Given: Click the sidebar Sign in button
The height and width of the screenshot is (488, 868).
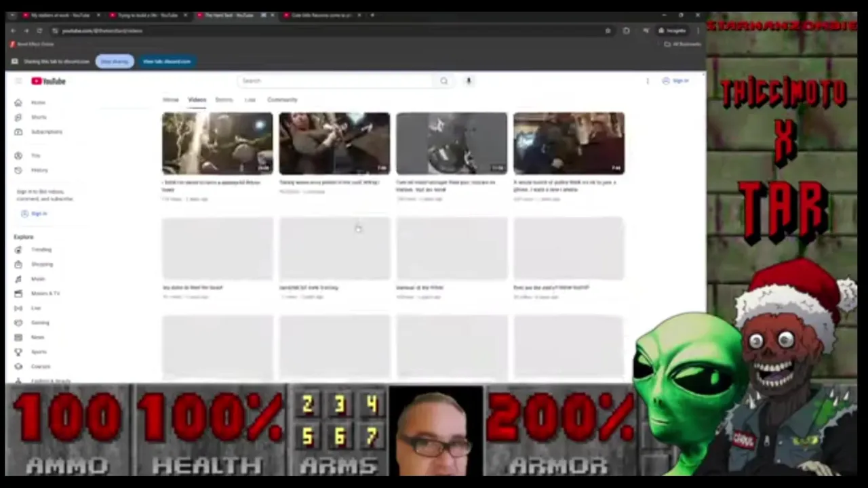Looking at the screenshot, I should [34, 213].
